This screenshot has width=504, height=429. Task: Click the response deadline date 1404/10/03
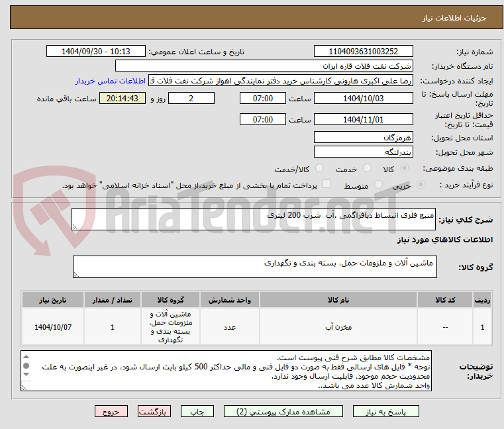(363, 99)
